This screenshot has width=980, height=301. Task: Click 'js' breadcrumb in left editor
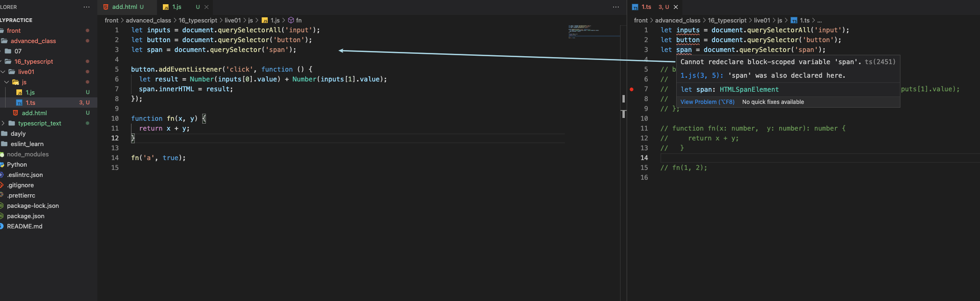coord(250,20)
